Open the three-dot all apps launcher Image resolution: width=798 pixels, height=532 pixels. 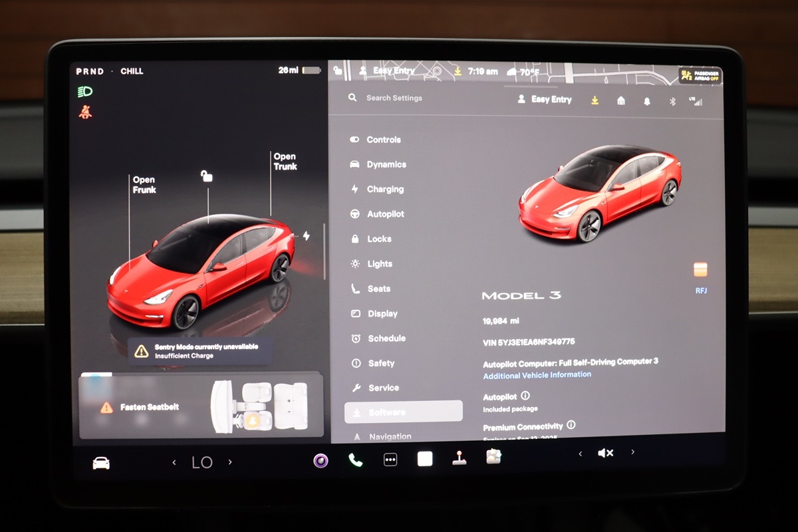click(x=390, y=460)
